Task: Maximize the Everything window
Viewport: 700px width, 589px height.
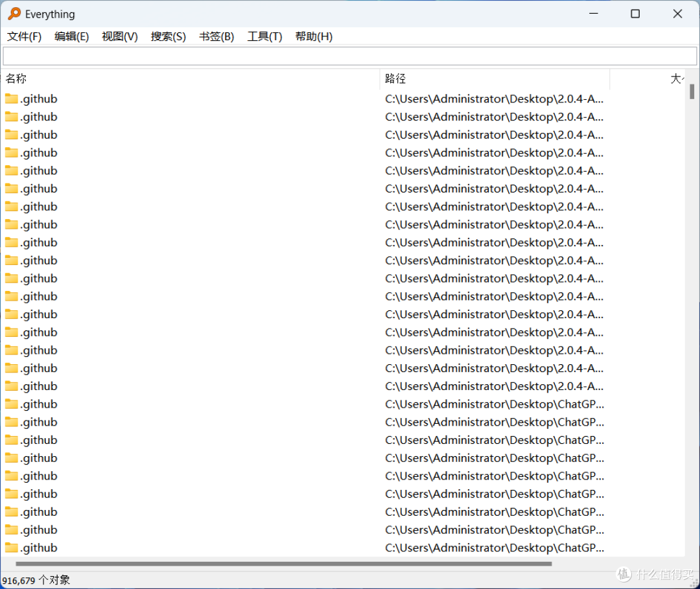Action: pos(635,14)
